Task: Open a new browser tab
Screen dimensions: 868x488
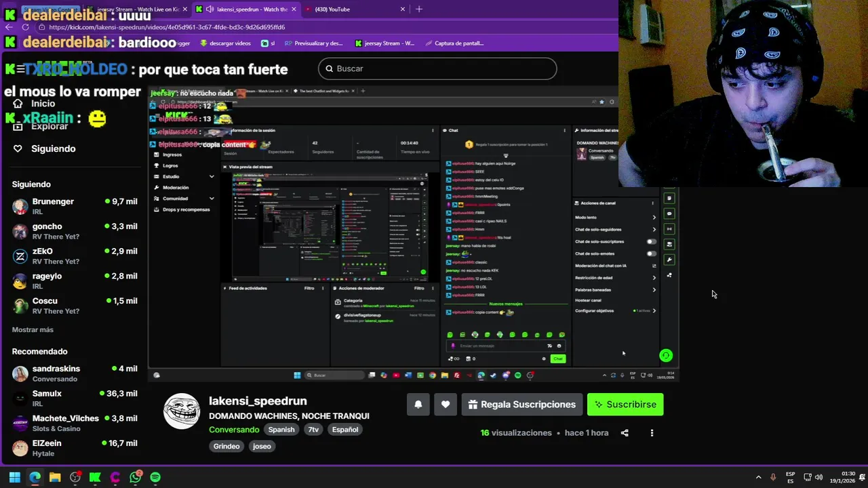Action: coord(419,9)
